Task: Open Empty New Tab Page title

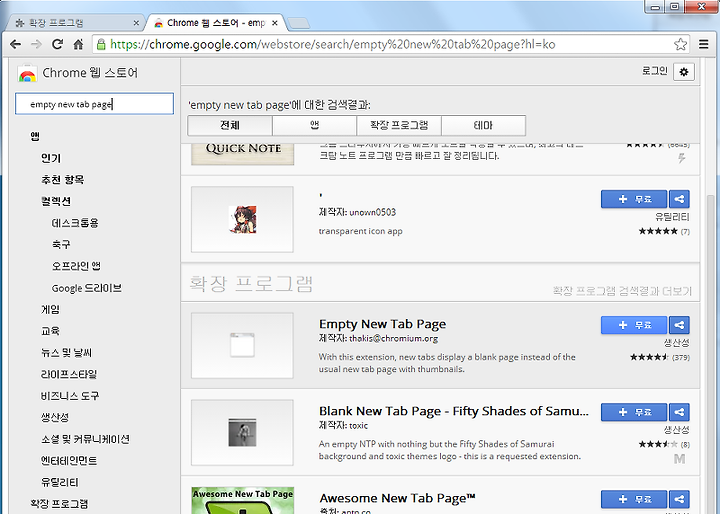Action: coord(382,324)
